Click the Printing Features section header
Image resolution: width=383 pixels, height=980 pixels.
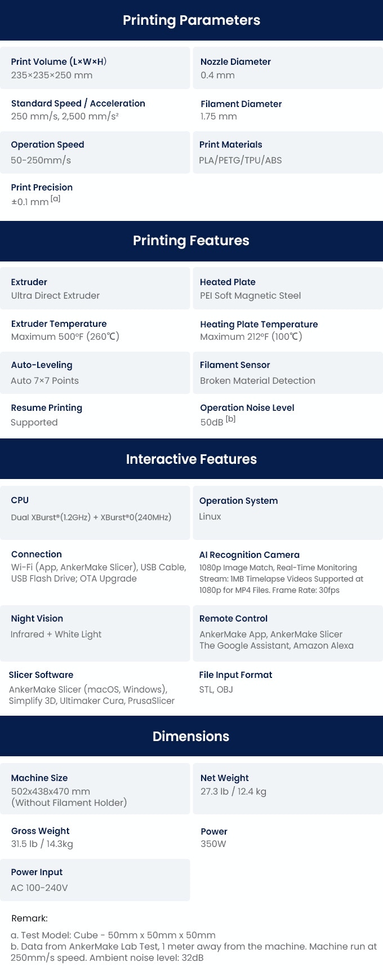pos(191,241)
